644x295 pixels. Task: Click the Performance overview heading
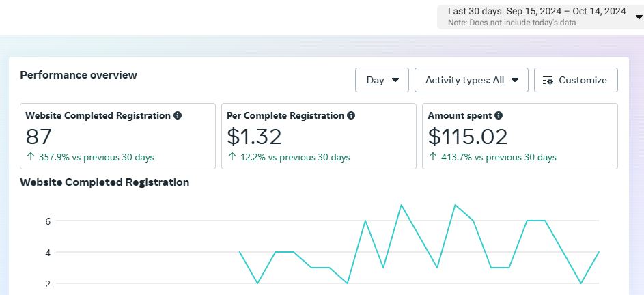click(79, 75)
